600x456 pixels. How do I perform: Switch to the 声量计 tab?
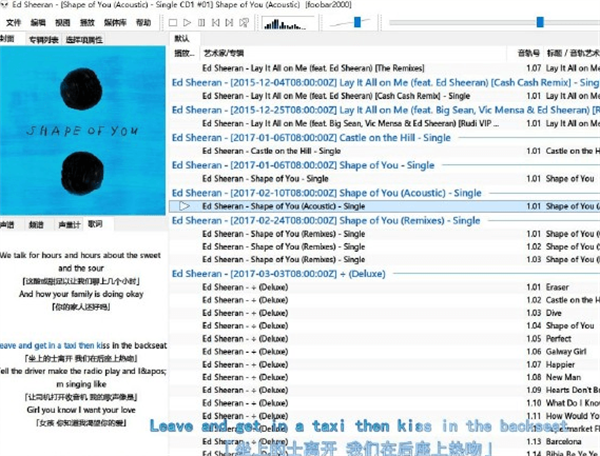click(x=69, y=224)
